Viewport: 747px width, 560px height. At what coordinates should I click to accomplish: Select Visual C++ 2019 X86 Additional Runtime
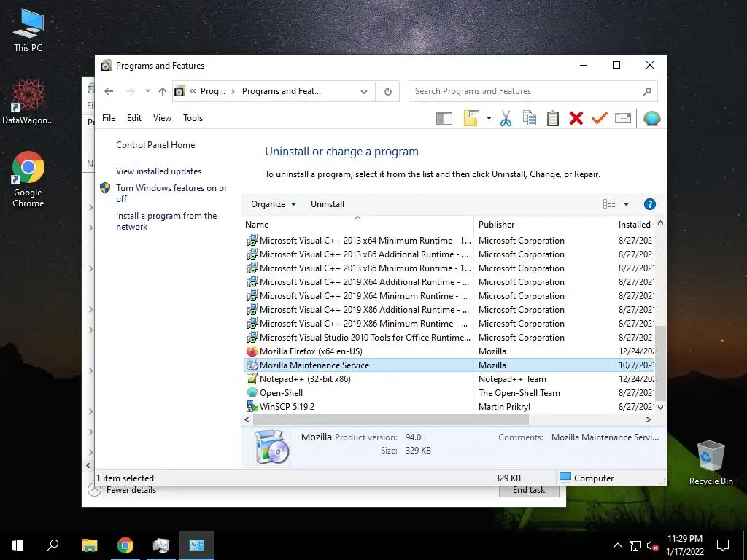449,310
